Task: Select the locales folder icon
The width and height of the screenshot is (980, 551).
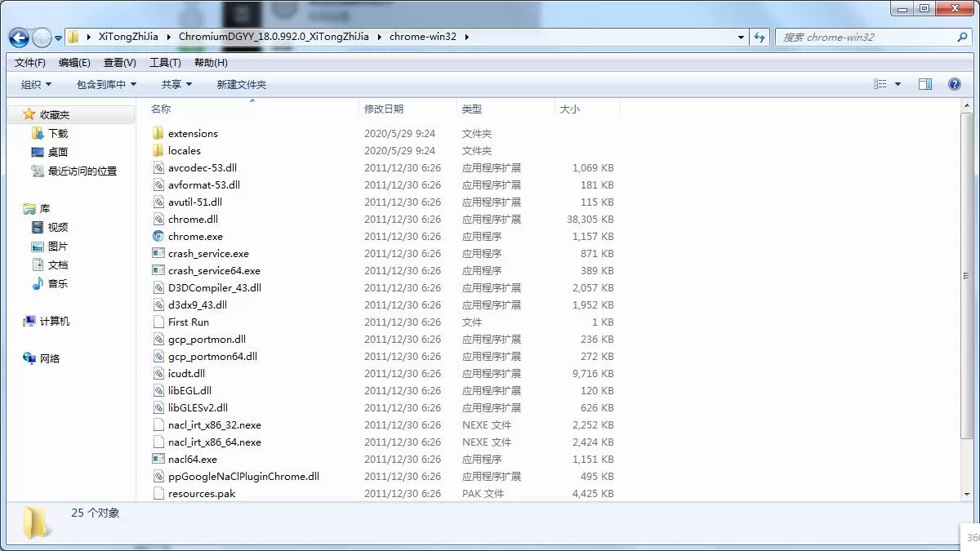Action: 158,150
